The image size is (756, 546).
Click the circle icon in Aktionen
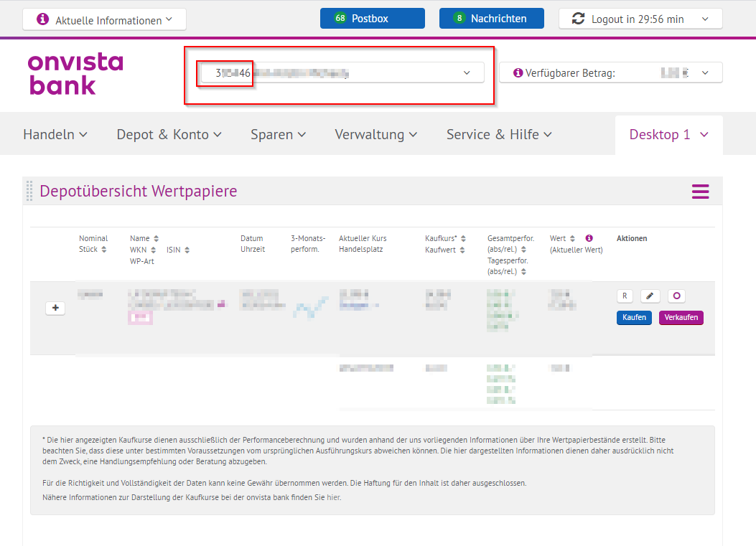click(676, 296)
